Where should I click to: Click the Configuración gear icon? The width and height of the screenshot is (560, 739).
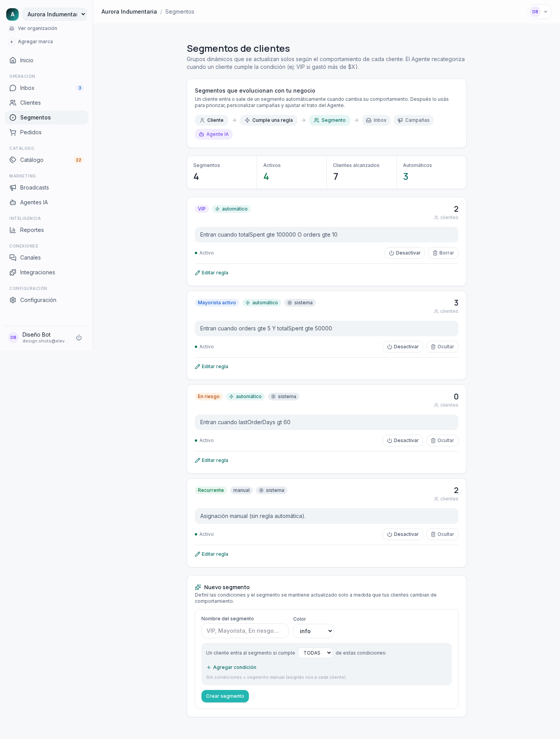tap(13, 300)
